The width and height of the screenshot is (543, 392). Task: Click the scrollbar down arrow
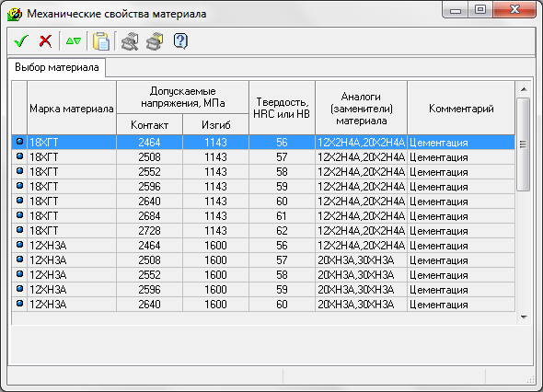(x=524, y=317)
